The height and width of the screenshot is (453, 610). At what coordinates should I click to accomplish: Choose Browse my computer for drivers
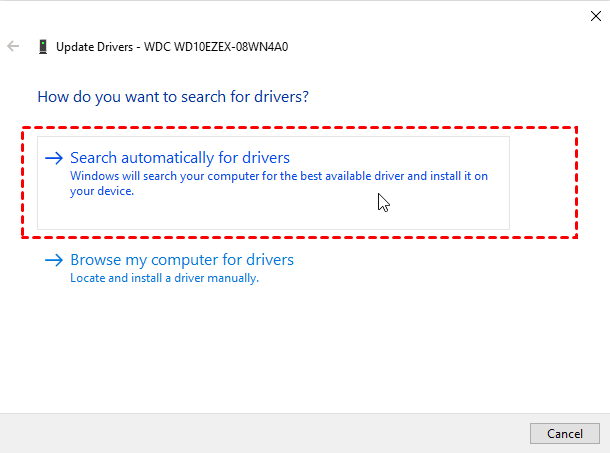[182, 260]
